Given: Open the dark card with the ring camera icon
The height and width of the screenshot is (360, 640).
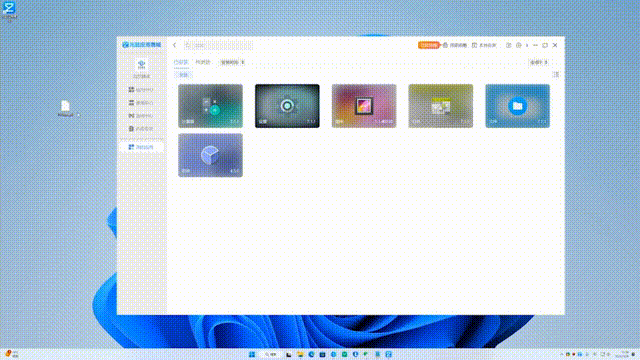Looking at the screenshot, I should (x=287, y=106).
